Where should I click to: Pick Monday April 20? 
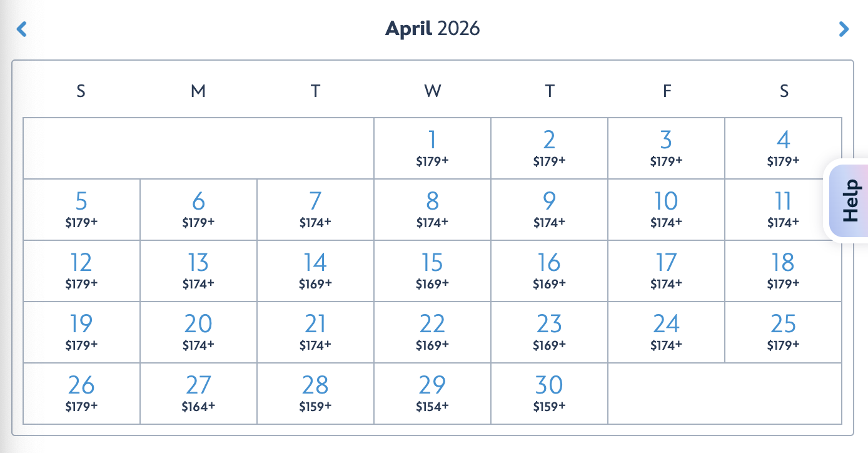pyautogui.click(x=198, y=332)
